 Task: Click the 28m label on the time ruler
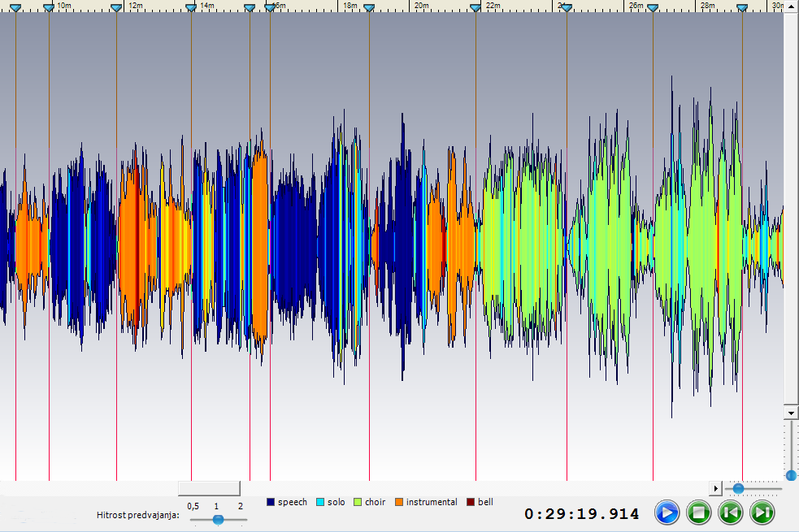coord(707,5)
